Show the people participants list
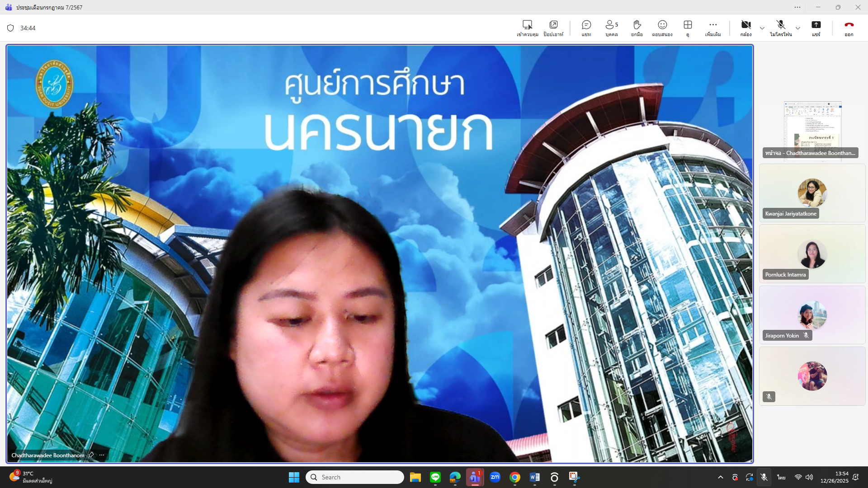Screen dimensions: 868x488 coord(611,28)
